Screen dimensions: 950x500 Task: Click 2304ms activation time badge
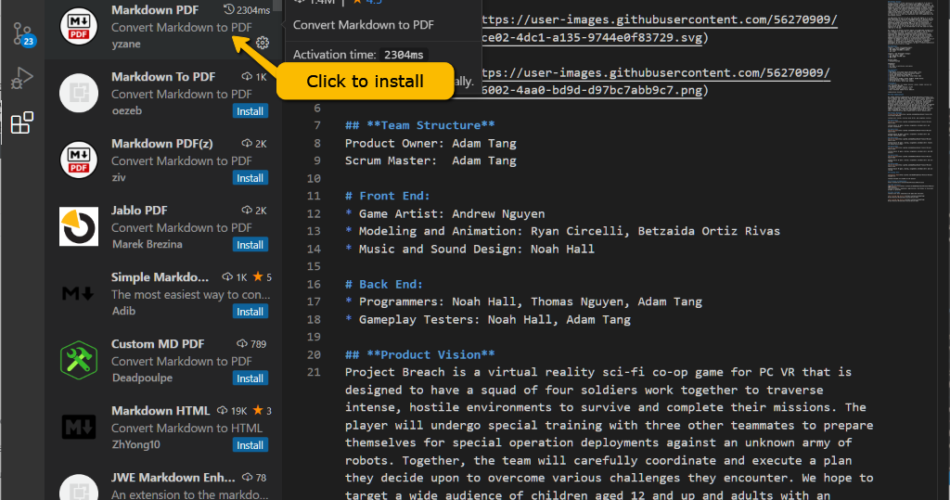246,10
